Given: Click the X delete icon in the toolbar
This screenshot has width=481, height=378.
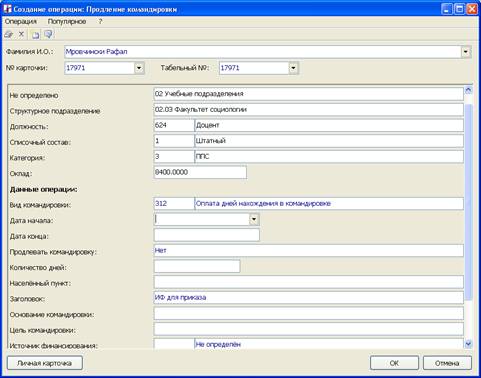Looking at the screenshot, I should click(21, 34).
